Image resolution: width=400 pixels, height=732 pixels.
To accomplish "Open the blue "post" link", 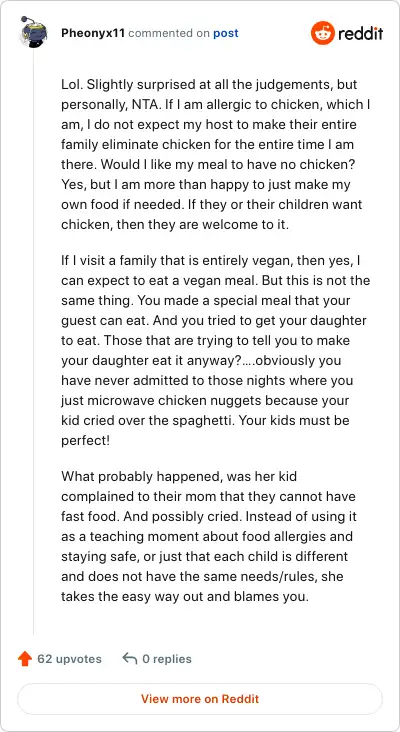I will coord(226,33).
